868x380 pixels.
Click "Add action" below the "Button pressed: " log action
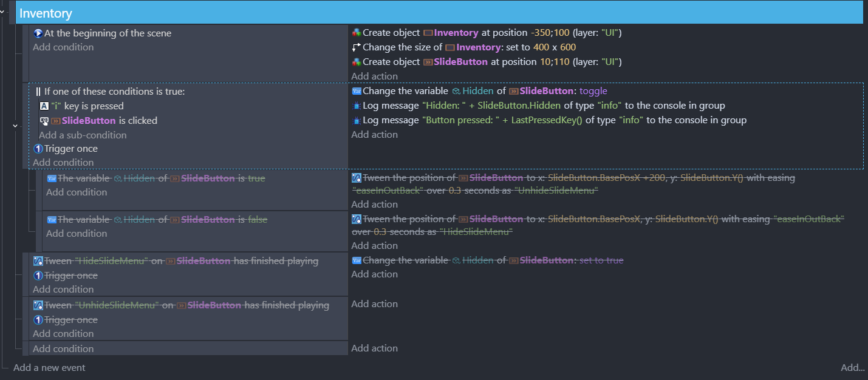pos(374,135)
